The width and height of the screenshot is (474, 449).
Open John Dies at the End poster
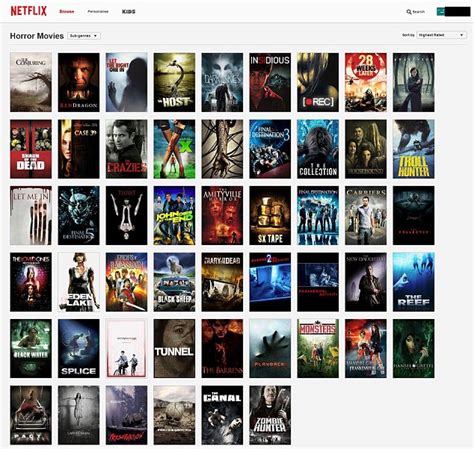click(174, 216)
